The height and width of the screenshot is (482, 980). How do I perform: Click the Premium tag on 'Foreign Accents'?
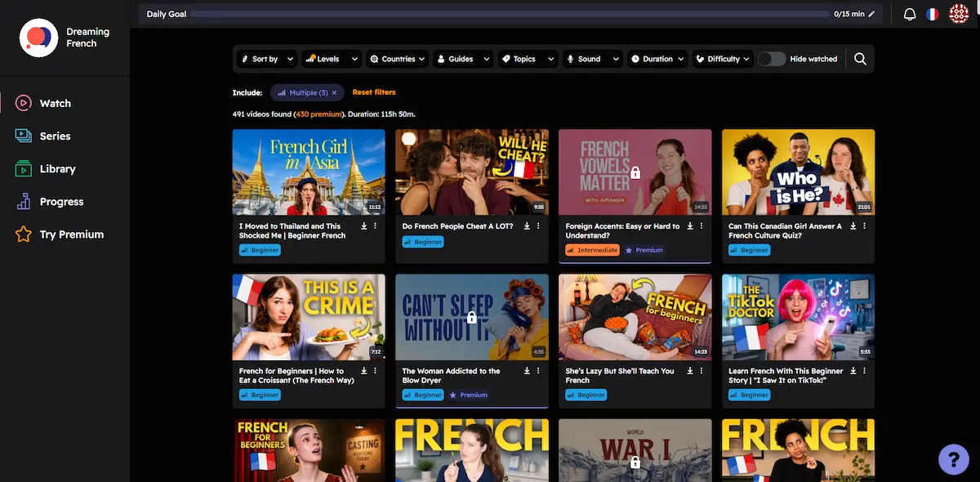click(644, 250)
